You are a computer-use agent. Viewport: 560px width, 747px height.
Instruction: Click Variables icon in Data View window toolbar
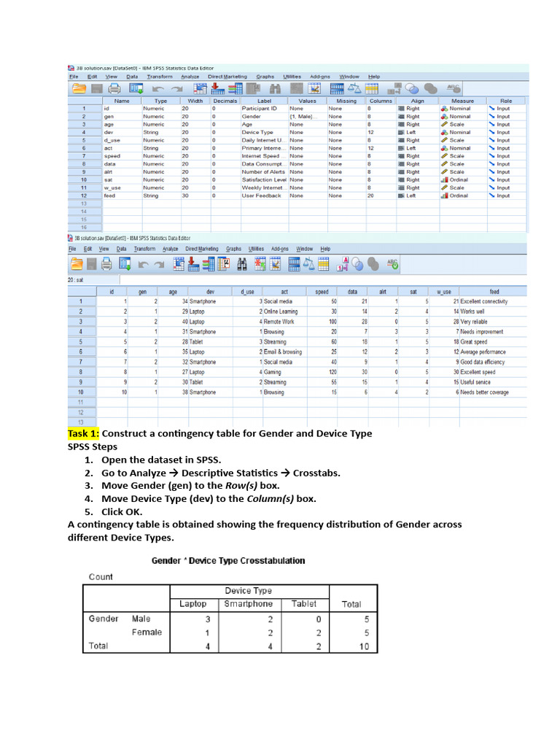click(x=209, y=264)
